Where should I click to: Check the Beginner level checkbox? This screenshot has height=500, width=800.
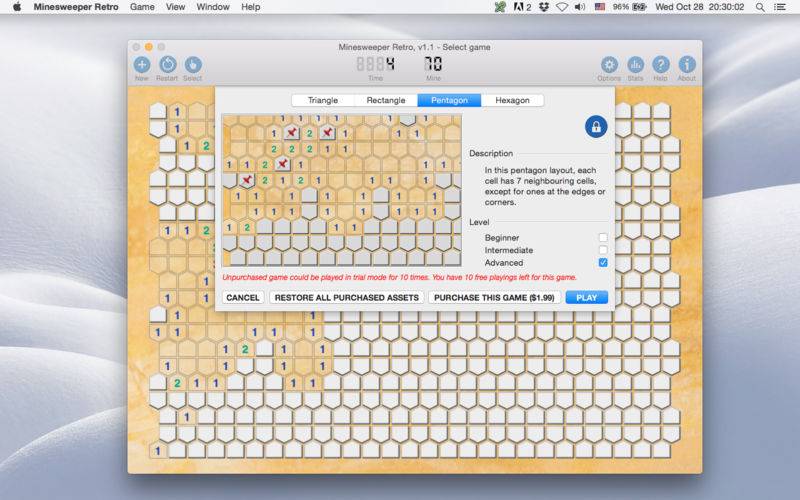[x=603, y=237]
